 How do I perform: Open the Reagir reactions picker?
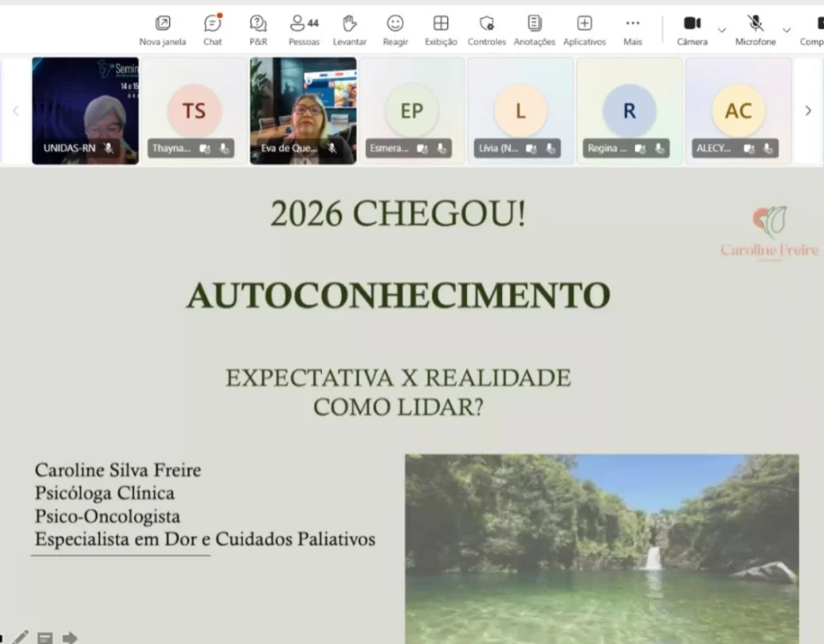pyautogui.click(x=395, y=28)
